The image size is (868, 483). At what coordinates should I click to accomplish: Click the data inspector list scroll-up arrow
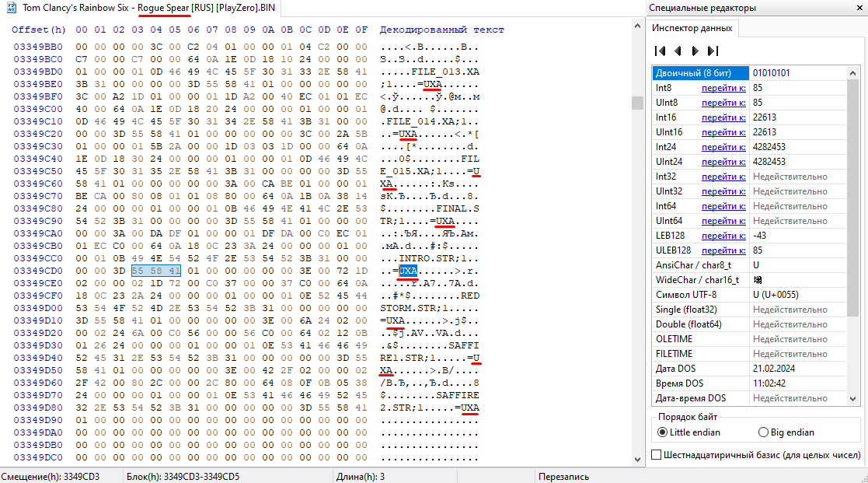coord(852,73)
